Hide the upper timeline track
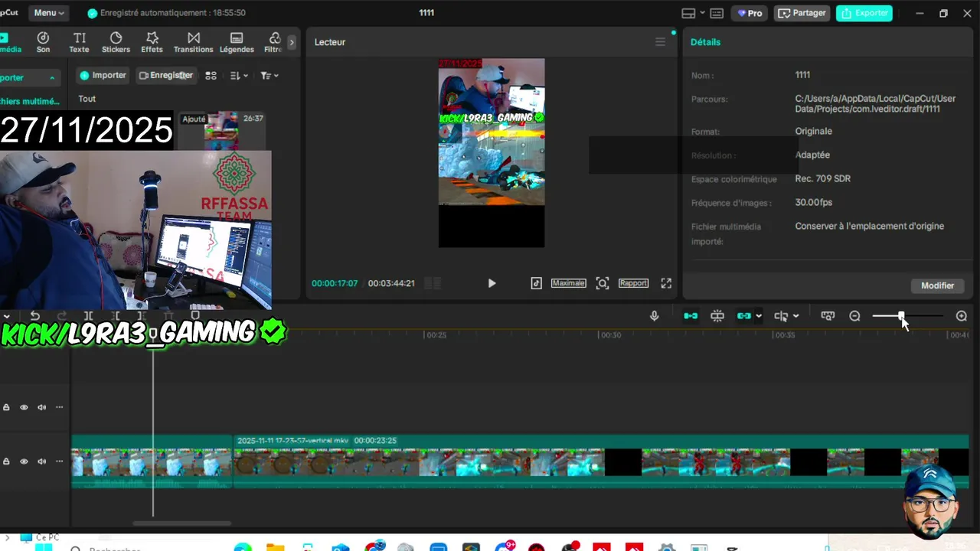980x551 pixels. pos(24,407)
